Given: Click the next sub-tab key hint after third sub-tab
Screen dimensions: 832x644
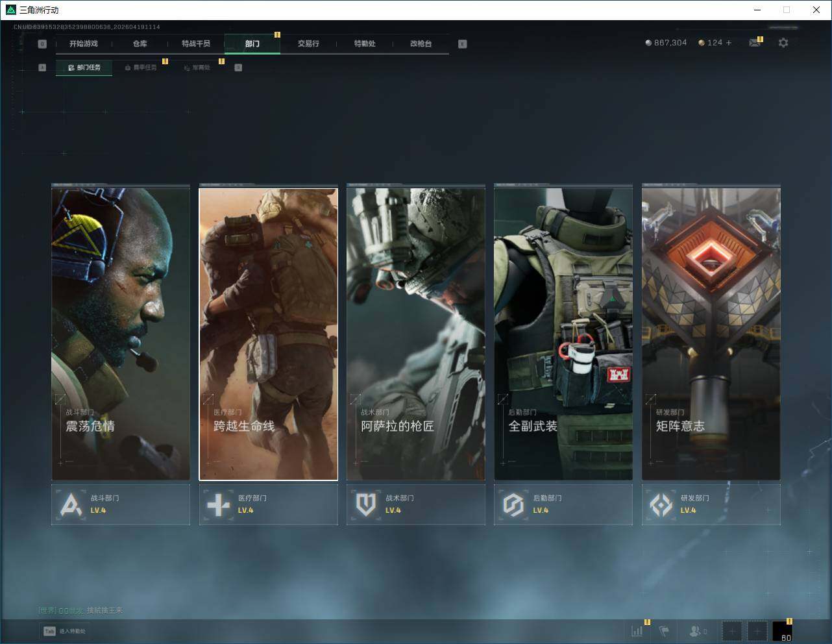Looking at the screenshot, I should click(x=238, y=68).
